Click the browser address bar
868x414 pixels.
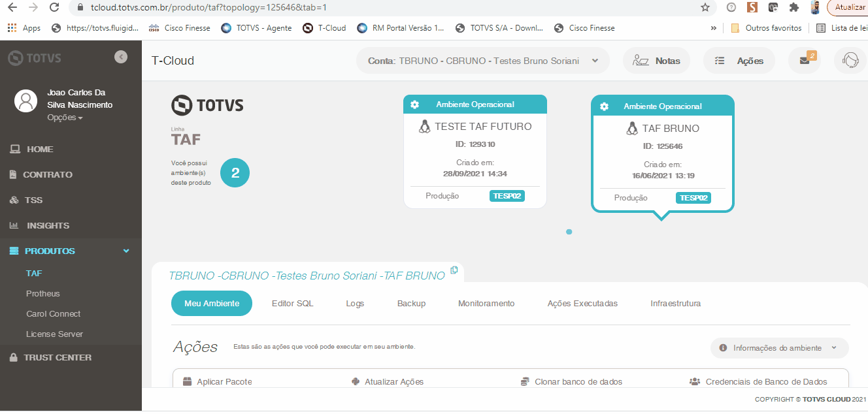[392, 8]
